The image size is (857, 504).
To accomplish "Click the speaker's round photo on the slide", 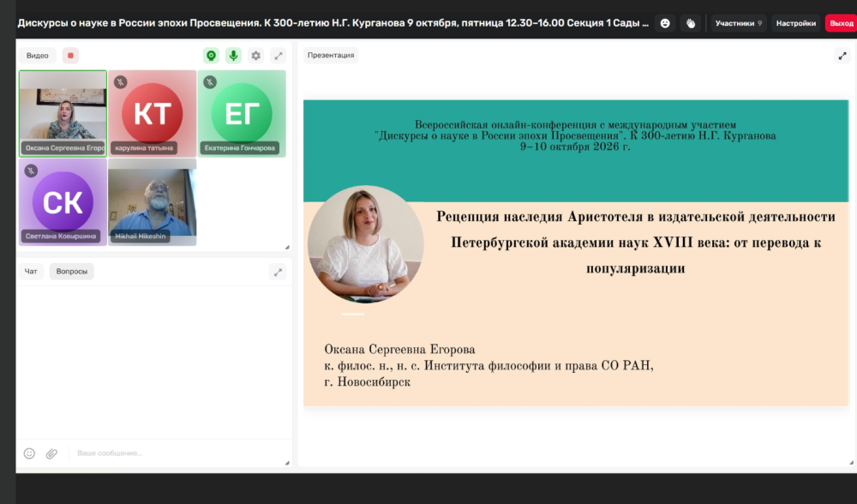I will point(365,243).
